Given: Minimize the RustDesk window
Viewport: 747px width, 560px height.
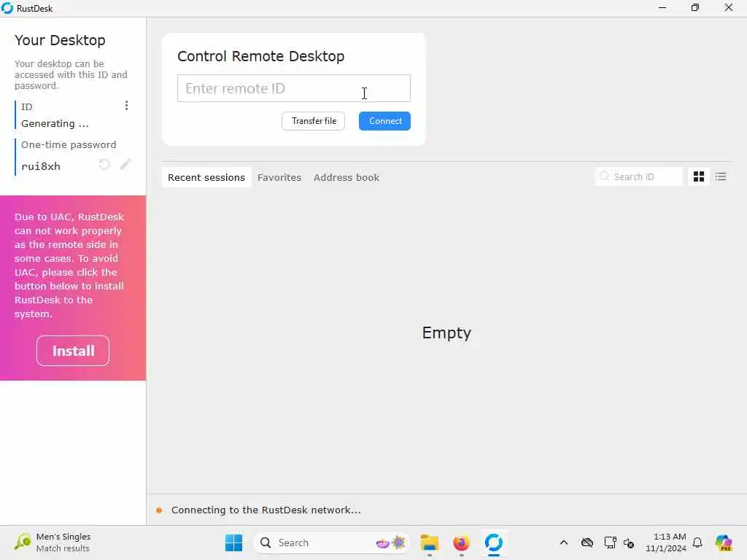Looking at the screenshot, I should 662,7.
